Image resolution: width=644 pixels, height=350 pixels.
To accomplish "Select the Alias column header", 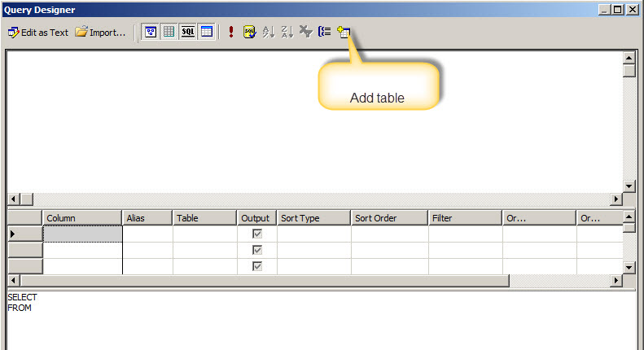I will 147,218.
